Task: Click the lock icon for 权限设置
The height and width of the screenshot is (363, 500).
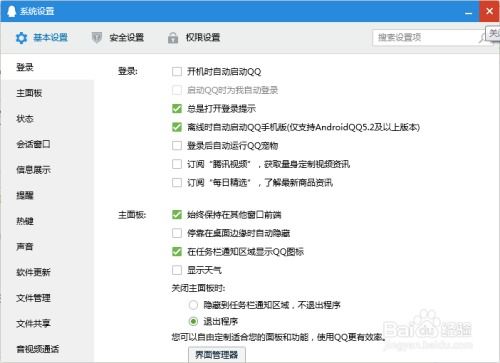Action: [173, 38]
